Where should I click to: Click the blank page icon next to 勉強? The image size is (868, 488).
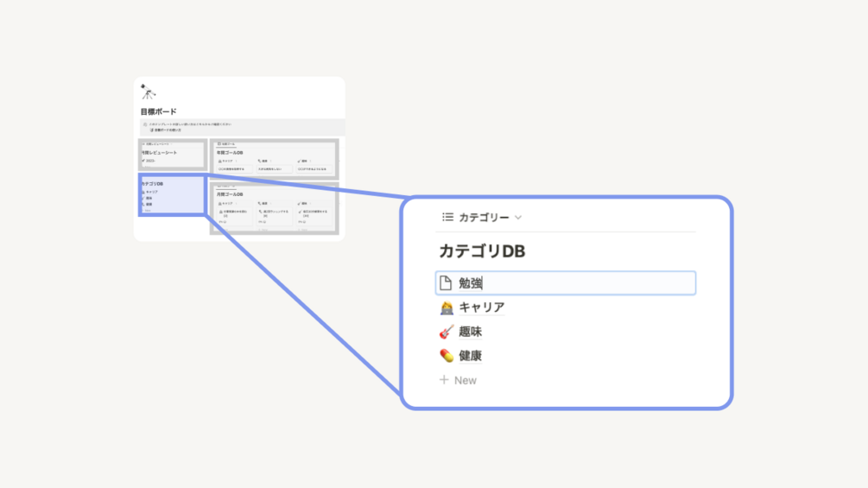click(x=446, y=283)
